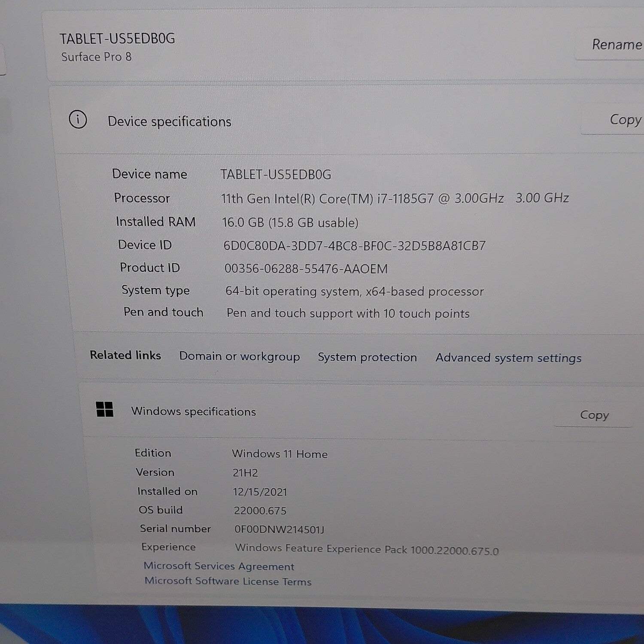Viewport: 644px width, 644px height.
Task: Open Microsoft Services Agreement link
Action: pos(219,566)
